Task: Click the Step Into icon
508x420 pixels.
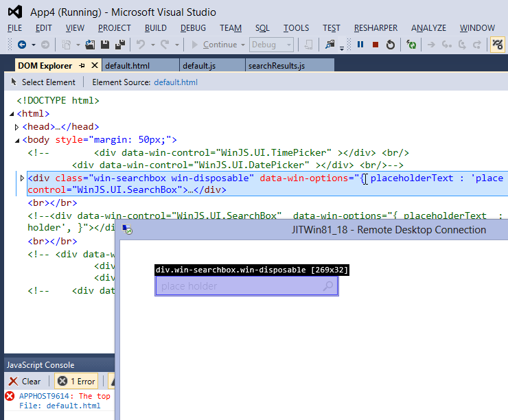Action: [446, 45]
